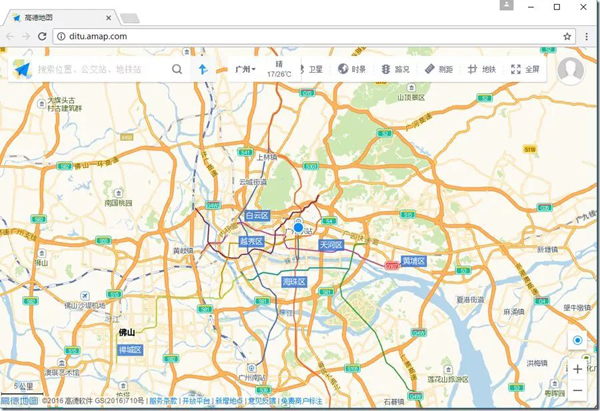600x411 pixels.
Task: Click the magnifier search icon
Action: (177, 69)
